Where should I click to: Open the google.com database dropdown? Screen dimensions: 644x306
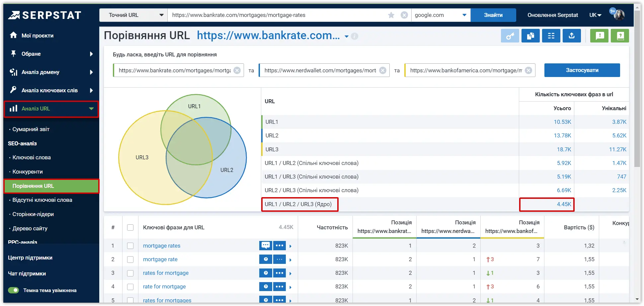point(441,15)
